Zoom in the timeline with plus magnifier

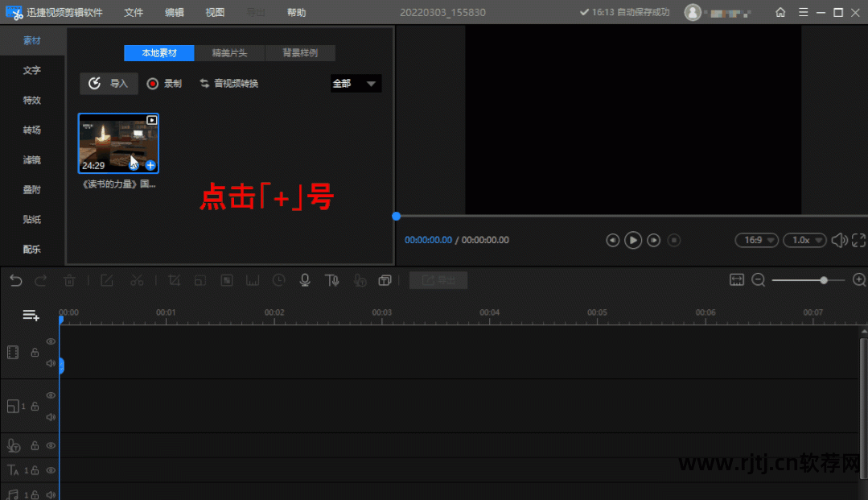(859, 280)
